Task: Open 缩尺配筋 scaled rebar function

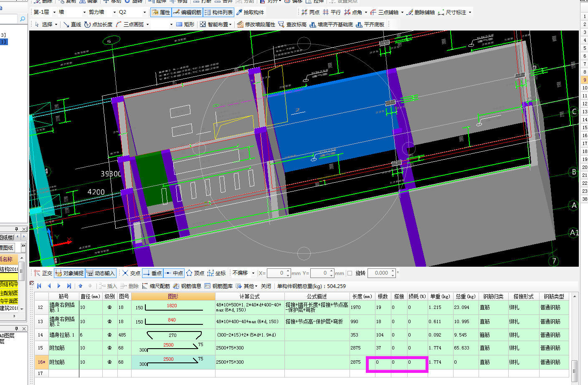Action: [x=156, y=286]
